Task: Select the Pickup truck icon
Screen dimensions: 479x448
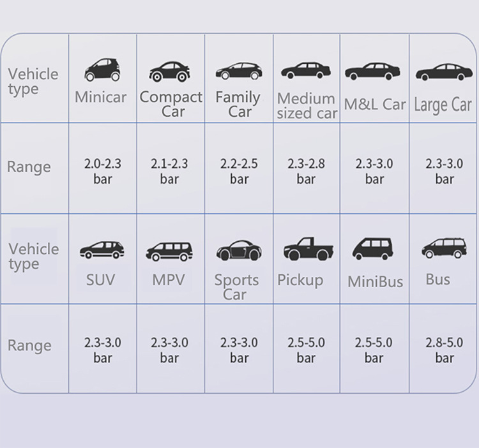Action: 308,249
